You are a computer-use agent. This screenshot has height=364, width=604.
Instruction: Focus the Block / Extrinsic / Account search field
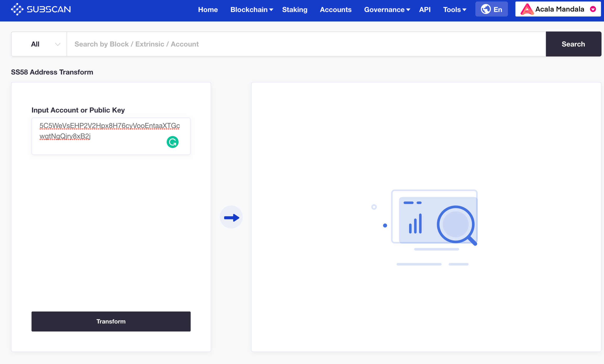pyautogui.click(x=306, y=44)
